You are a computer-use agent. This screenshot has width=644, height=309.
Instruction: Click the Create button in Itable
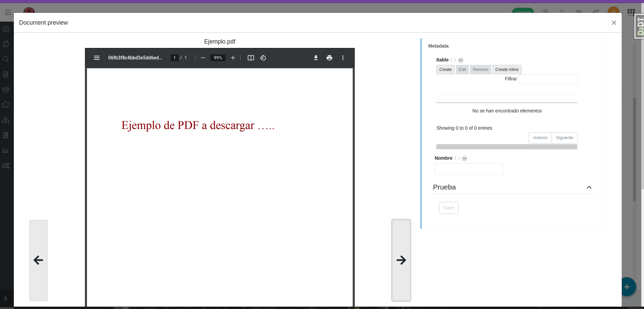445,70
